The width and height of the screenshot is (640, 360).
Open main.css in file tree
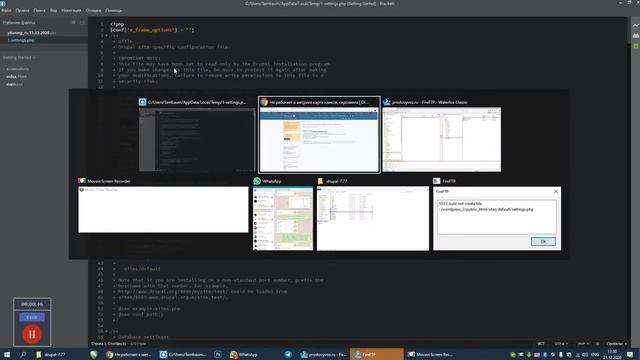click(14, 84)
